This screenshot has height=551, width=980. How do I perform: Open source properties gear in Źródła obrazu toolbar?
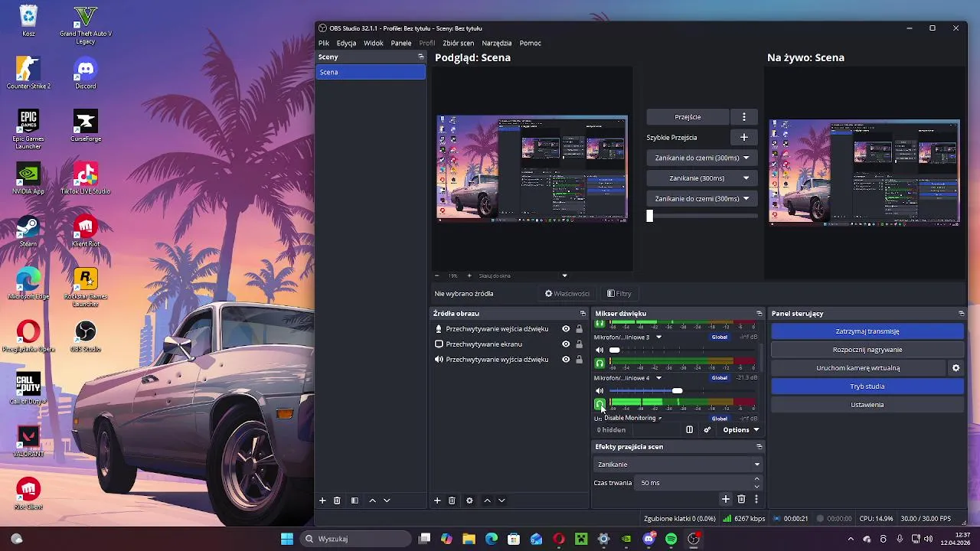[469, 500]
